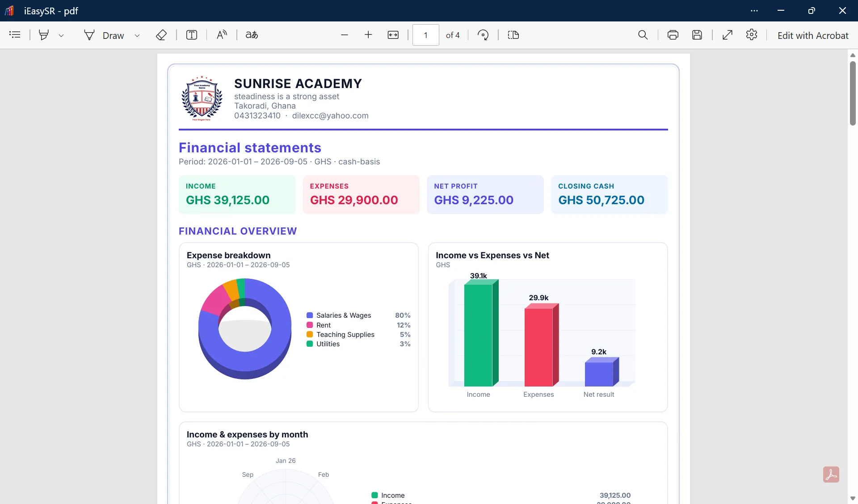Click the iEasySR app icon

[9, 11]
